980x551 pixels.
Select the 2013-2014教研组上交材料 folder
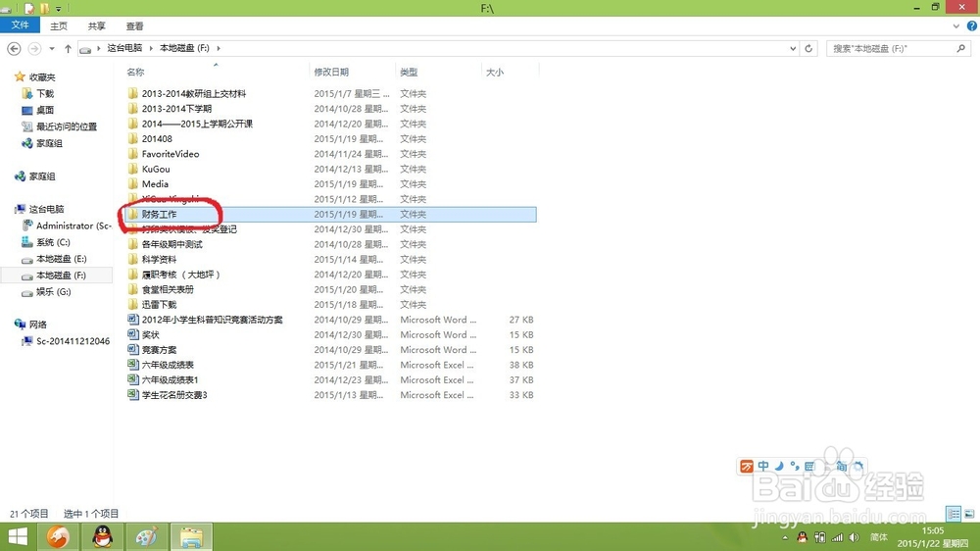coord(194,93)
